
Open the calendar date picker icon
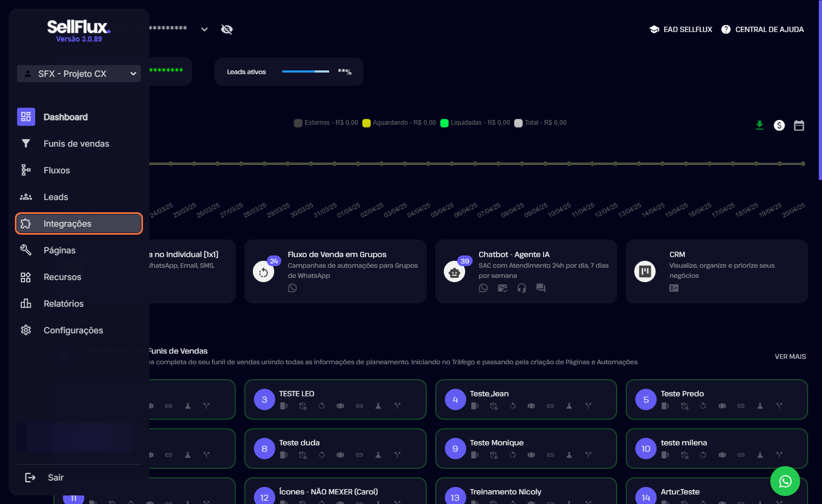tap(799, 125)
